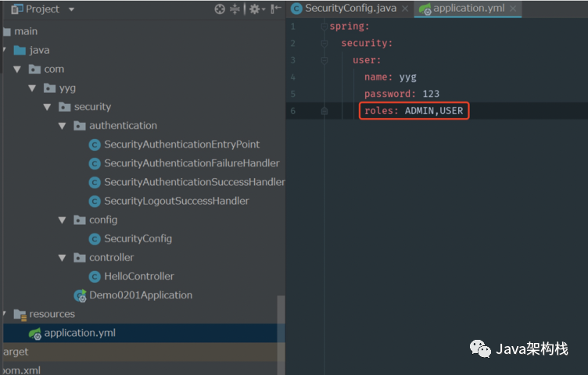Click the resources folder icon

[x=20, y=315]
